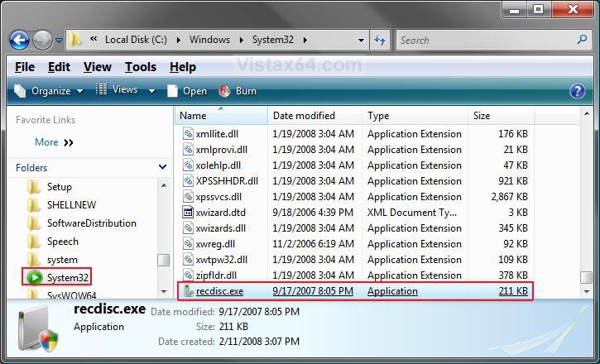Image resolution: width=600 pixels, height=364 pixels.
Task: Click Burn in the toolbar
Action: (238, 91)
